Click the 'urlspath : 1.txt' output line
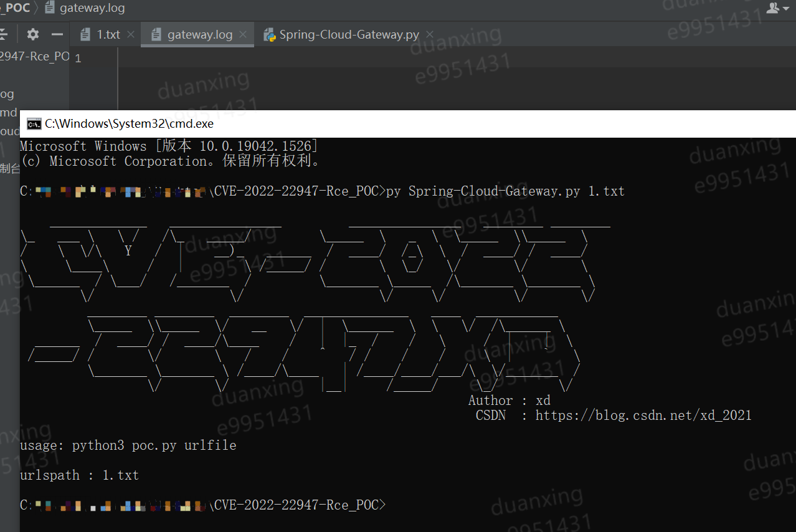Image resolution: width=796 pixels, height=532 pixels. pos(79,475)
